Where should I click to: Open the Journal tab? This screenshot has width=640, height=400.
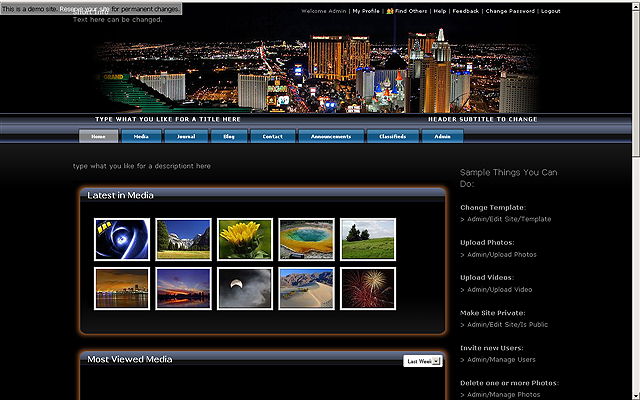click(x=185, y=136)
